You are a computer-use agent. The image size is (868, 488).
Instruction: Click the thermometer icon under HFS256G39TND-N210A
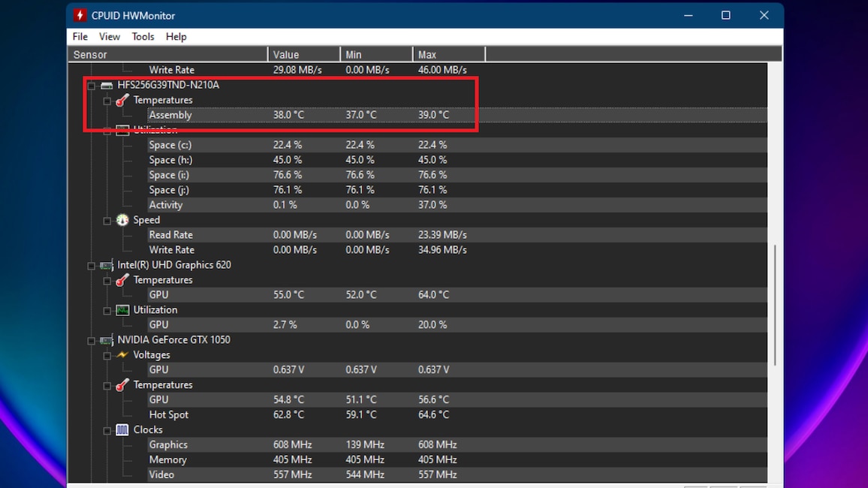pos(122,100)
